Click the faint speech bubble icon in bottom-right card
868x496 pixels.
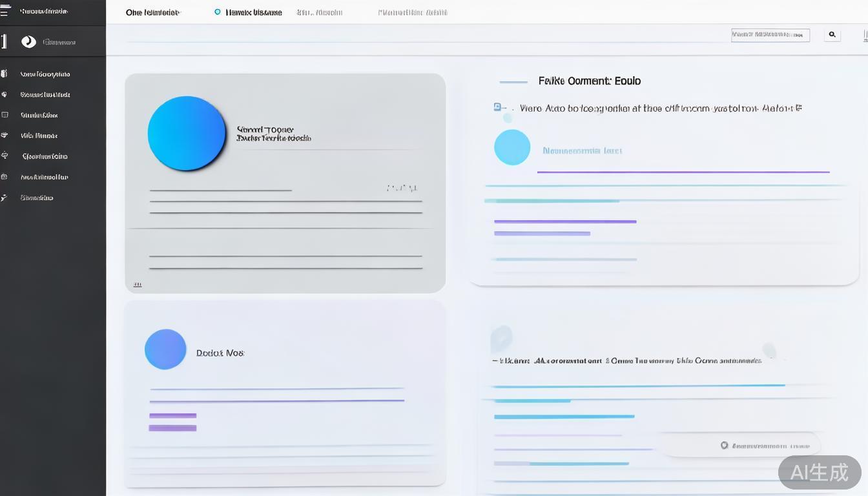tap(501, 338)
